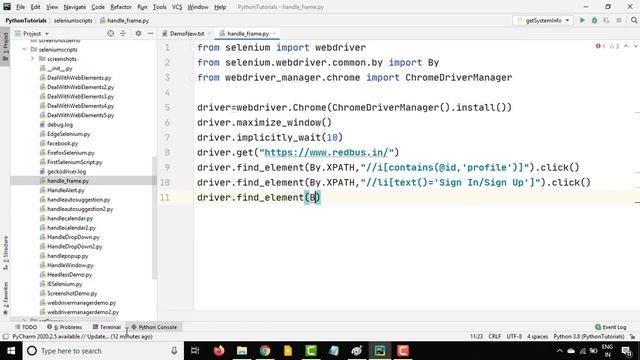
Task: Select facebook.py in Project tree
Action: (62, 143)
